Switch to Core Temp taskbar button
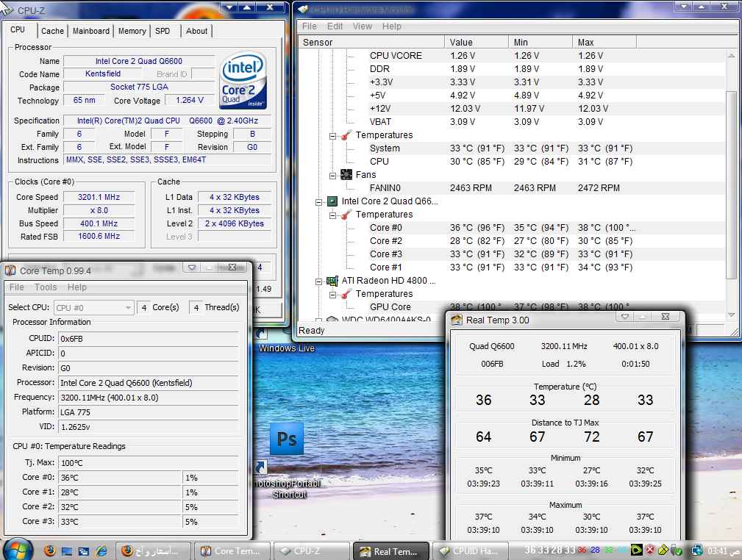 point(231,551)
